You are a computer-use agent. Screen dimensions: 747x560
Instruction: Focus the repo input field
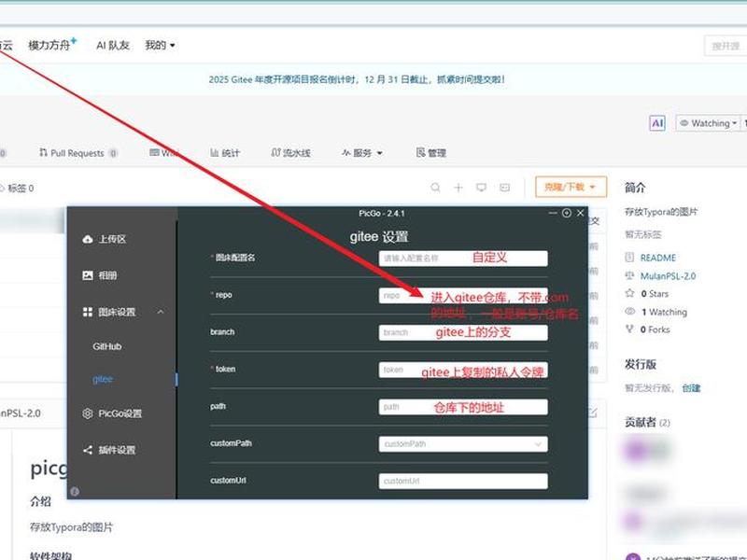pos(463,295)
